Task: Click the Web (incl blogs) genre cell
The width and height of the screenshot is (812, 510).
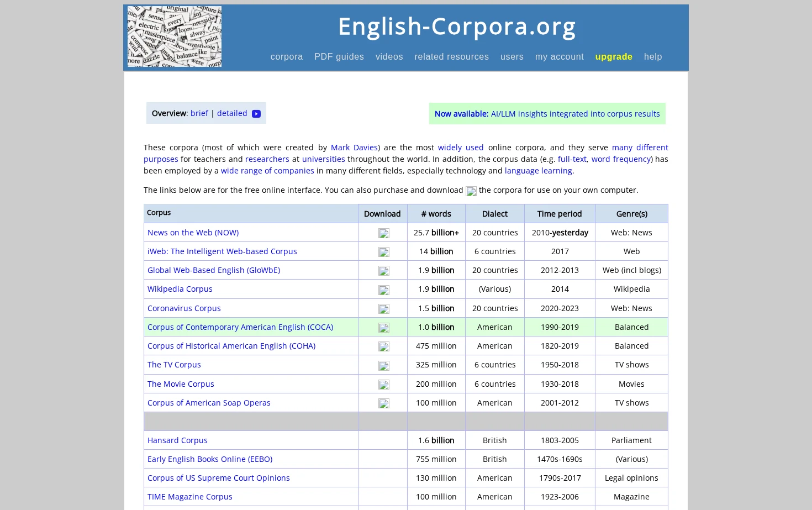Action: pyautogui.click(x=631, y=270)
